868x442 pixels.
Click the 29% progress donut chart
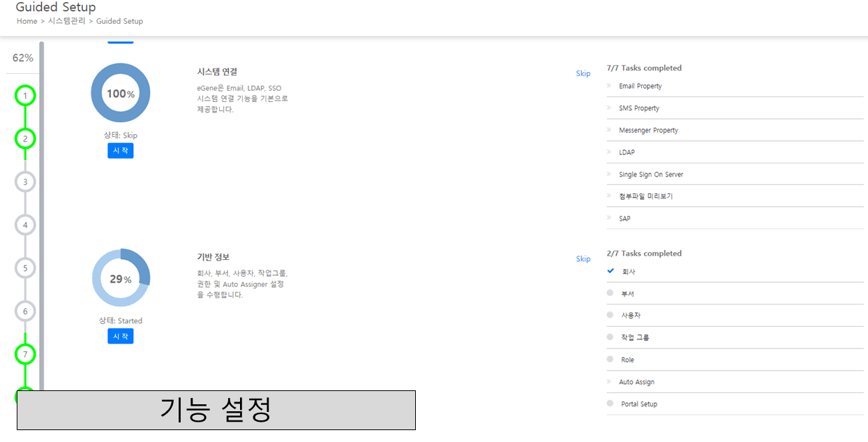tap(121, 278)
